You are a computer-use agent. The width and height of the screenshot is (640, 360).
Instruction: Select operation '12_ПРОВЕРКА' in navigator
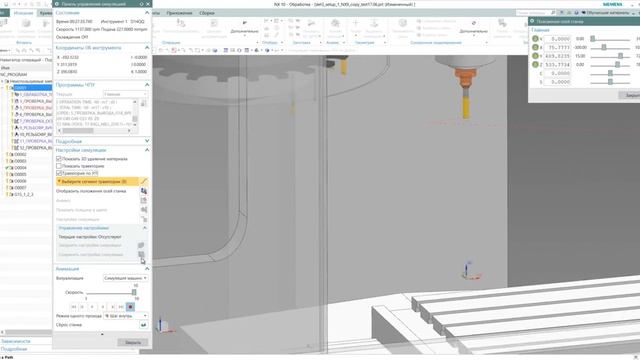click(x=36, y=148)
